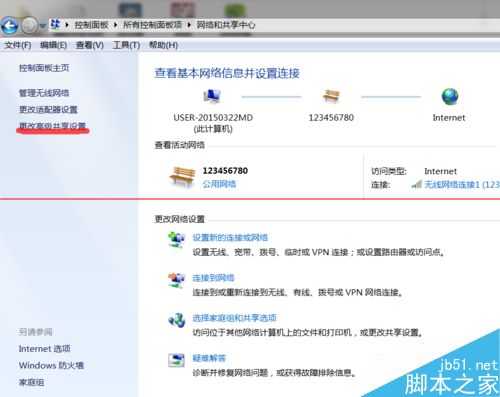Expand the arrow after 所有控制面板项 breadcrumb
Image resolution: width=500 pixels, height=397 pixels.
click(x=189, y=25)
